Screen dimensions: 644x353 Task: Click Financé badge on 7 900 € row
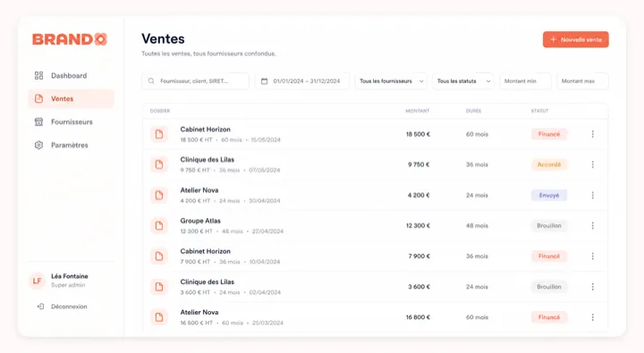549,256
